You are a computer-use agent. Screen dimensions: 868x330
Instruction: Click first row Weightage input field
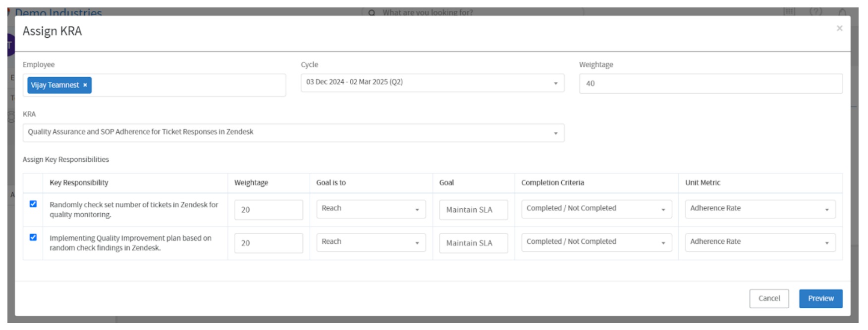[269, 210]
